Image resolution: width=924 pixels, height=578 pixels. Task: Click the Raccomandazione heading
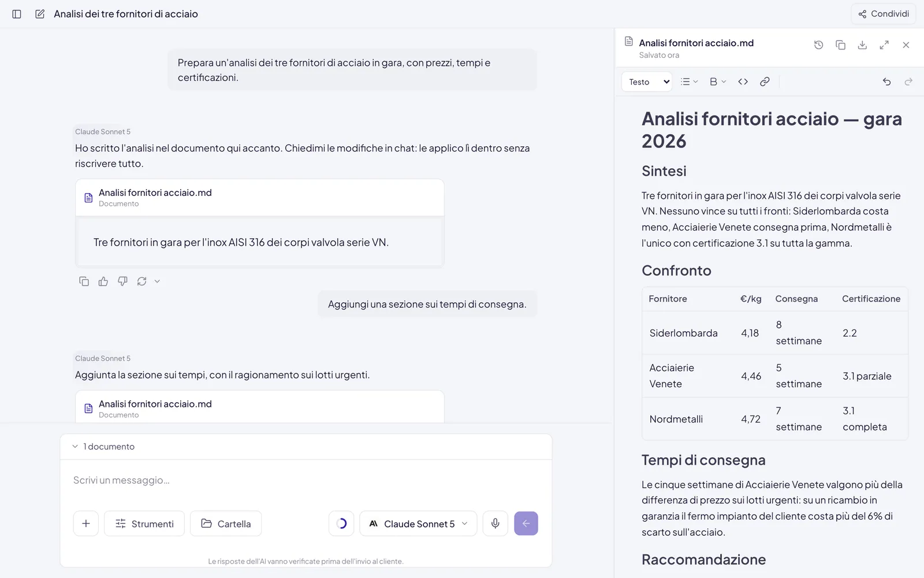point(703,560)
